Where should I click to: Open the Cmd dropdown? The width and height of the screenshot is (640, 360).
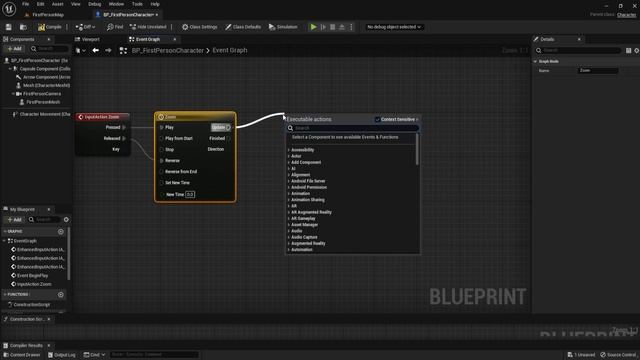coord(94,355)
